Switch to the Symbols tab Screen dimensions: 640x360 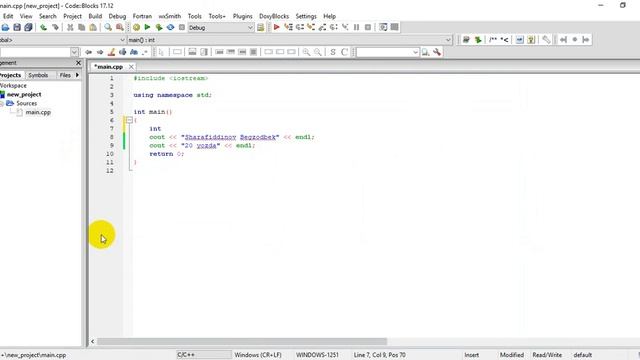pyautogui.click(x=38, y=75)
